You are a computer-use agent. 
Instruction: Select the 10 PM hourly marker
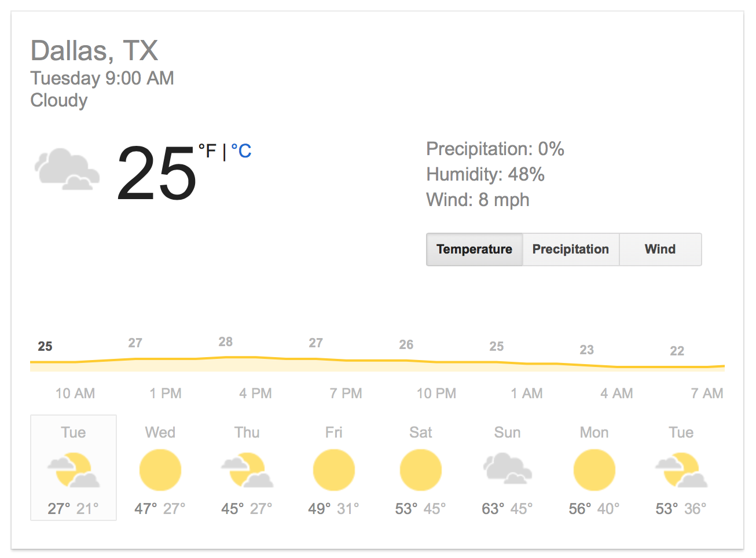click(x=436, y=394)
